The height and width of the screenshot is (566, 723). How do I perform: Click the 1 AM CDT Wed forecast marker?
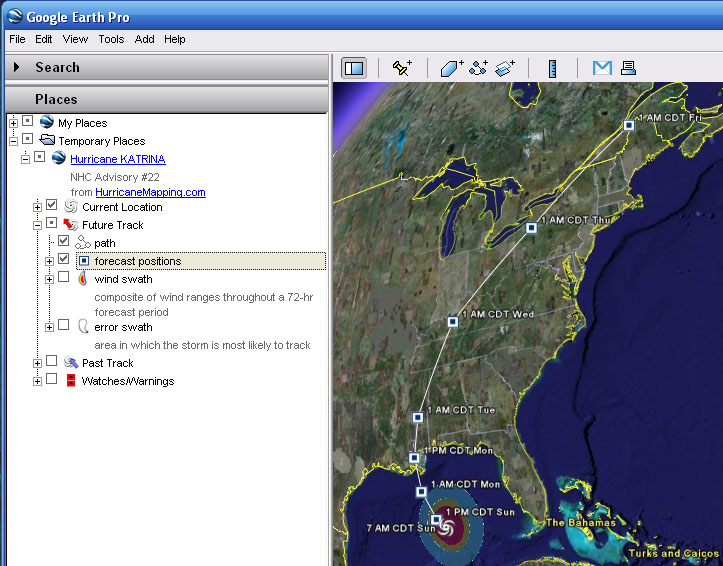453,321
